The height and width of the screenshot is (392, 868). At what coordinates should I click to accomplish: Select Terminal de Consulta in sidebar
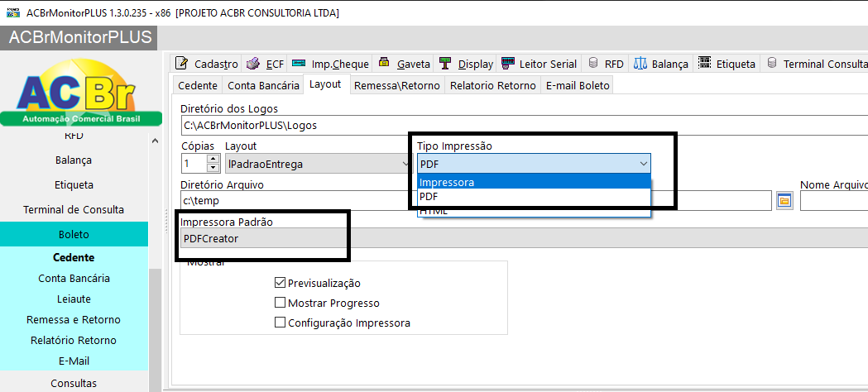74,209
